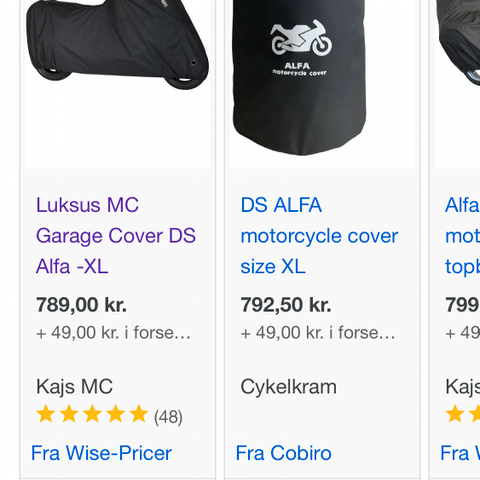Click the 792,50 kr. price
The width and height of the screenshot is (480, 480).
click(286, 305)
